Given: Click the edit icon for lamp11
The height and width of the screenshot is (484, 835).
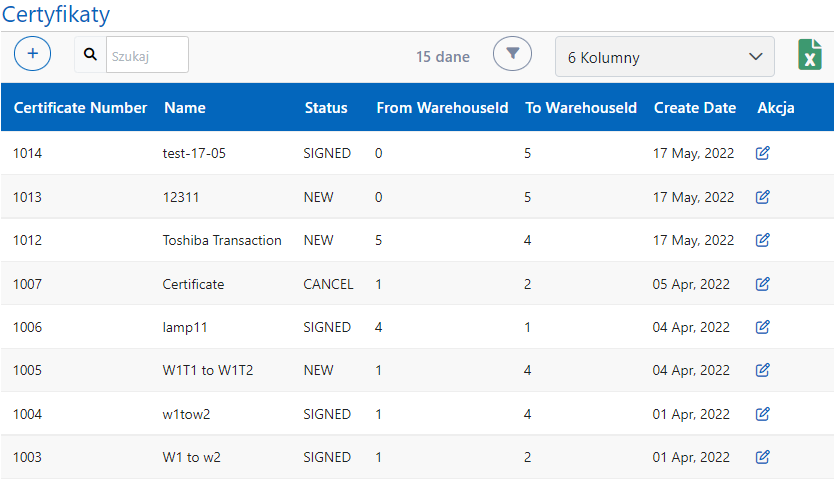Looking at the screenshot, I should [763, 327].
